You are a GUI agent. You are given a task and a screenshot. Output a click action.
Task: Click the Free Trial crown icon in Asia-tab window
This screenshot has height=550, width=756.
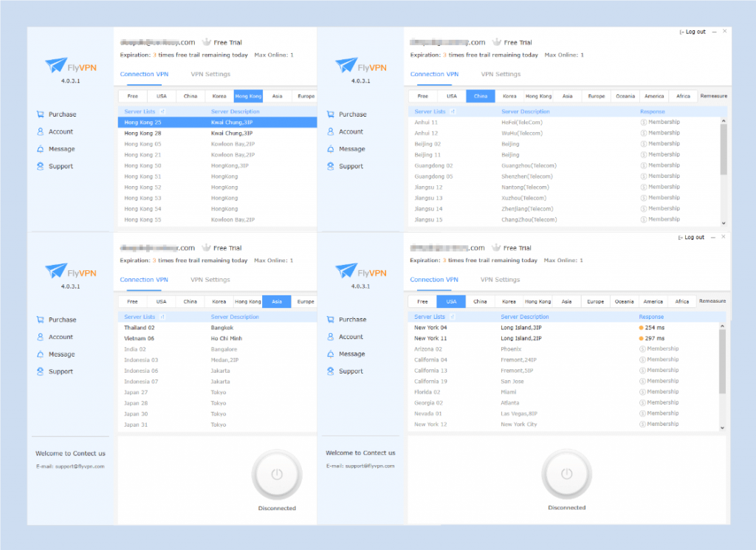pos(207,247)
